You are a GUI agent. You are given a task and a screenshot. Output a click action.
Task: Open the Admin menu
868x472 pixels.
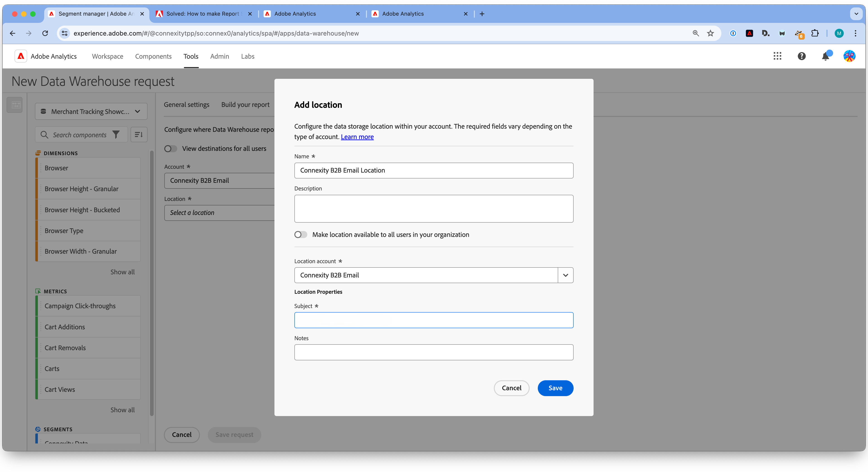(220, 57)
